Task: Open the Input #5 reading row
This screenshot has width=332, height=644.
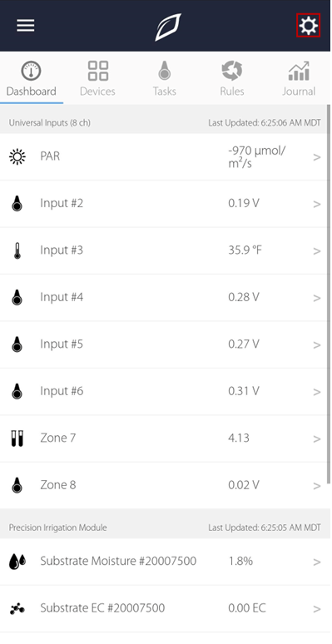Action: click(x=165, y=344)
